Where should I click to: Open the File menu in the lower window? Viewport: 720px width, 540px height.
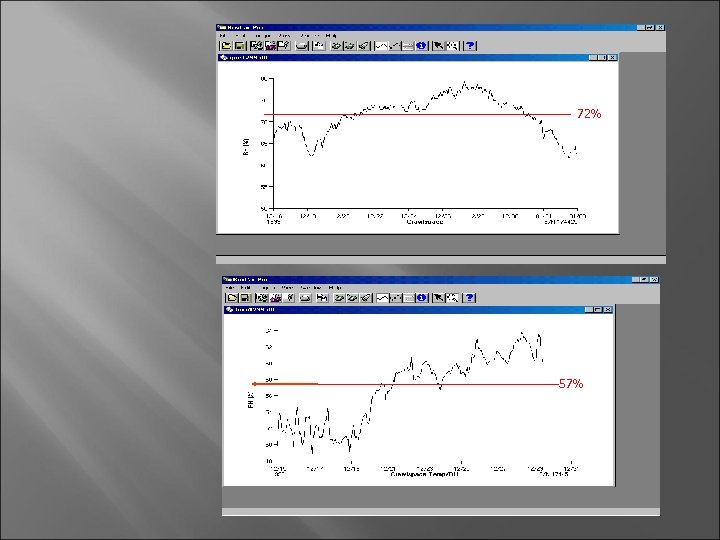tap(230, 287)
